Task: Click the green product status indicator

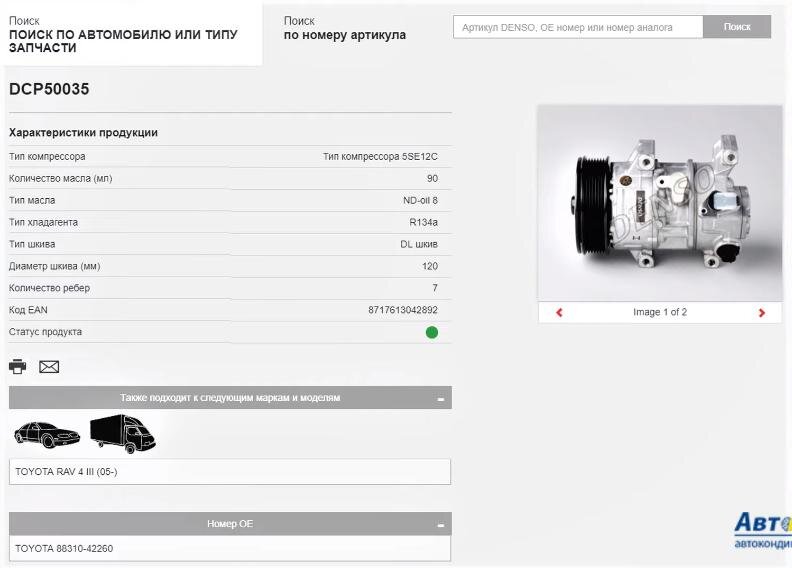Action: [x=432, y=332]
